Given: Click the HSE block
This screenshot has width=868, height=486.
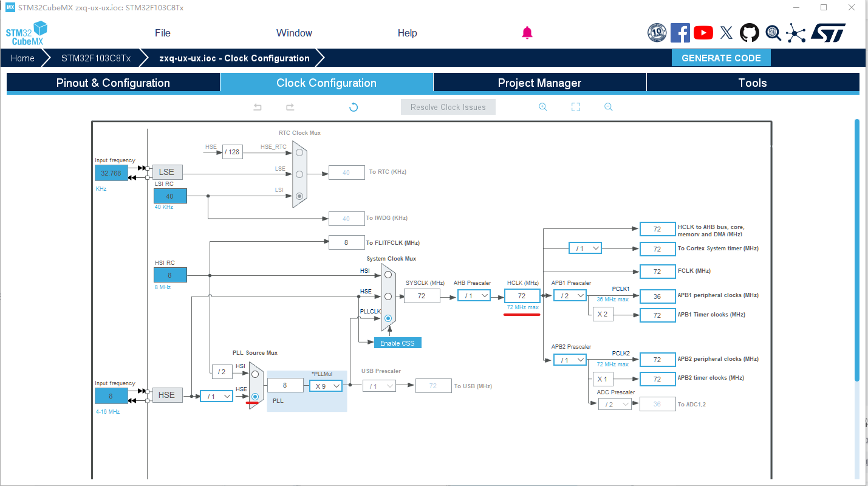Looking at the screenshot, I should 166,395.
